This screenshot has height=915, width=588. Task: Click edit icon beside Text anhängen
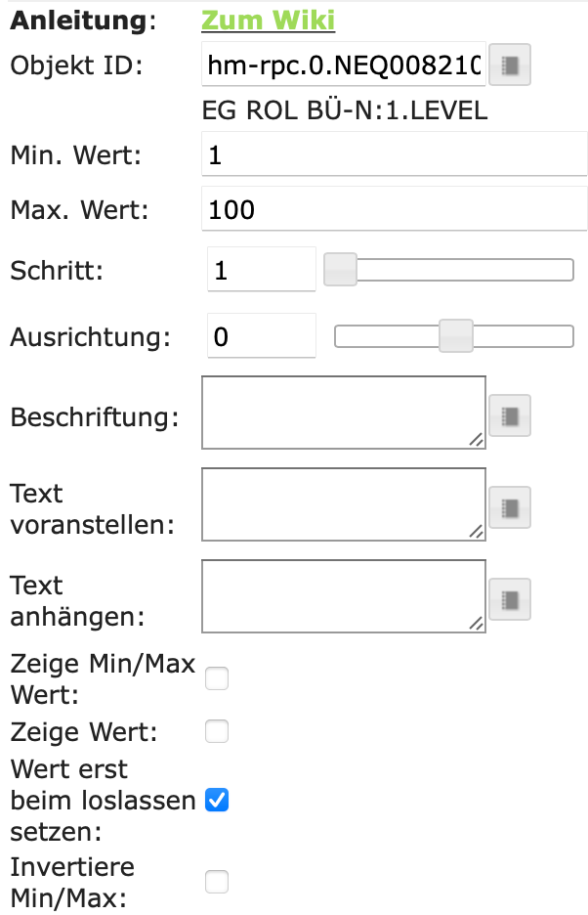click(x=509, y=599)
